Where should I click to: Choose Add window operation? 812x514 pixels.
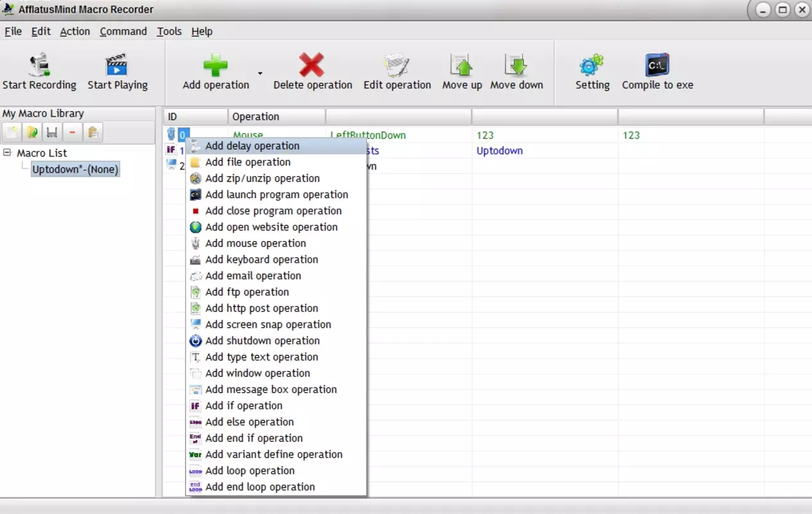click(276, 373)
